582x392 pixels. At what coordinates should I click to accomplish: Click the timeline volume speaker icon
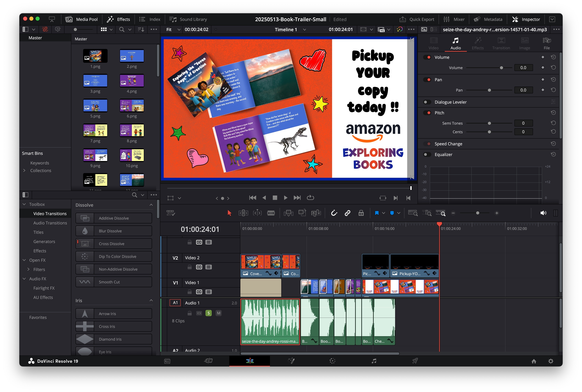click(543, 213)
